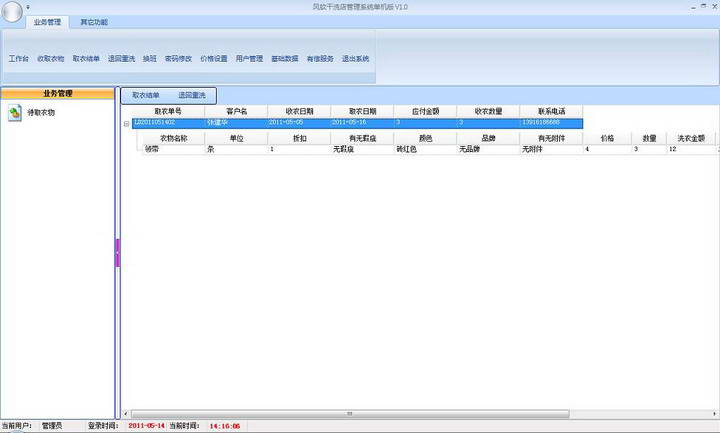Sort by the 应付金额 column header
The image size is (720, 433).
point(425,111)
